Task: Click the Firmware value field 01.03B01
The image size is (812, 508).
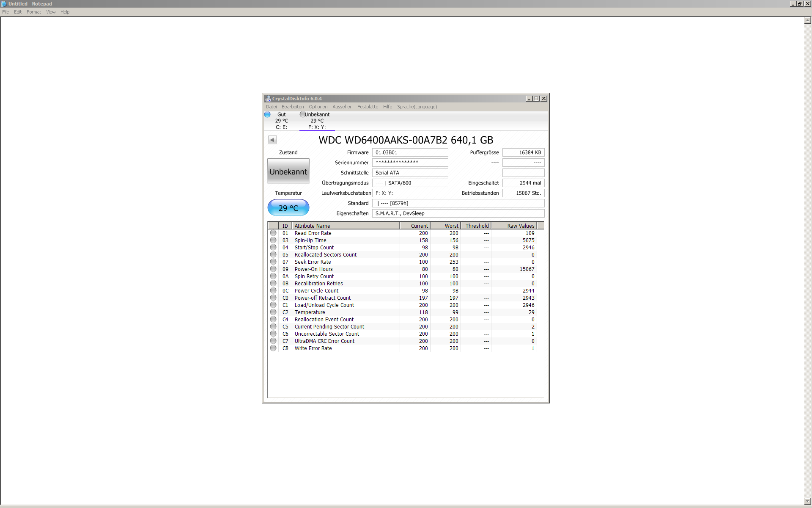Action: (409, 152)
